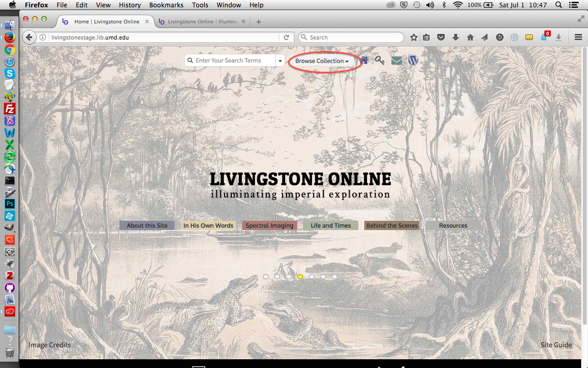
Task: Click the Wi-Fi status icon
Action: 457,5
